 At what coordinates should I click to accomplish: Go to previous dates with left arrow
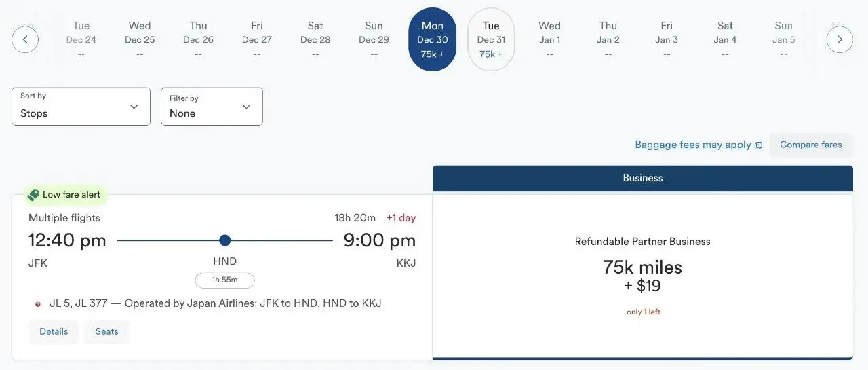[x=25, y=39]
